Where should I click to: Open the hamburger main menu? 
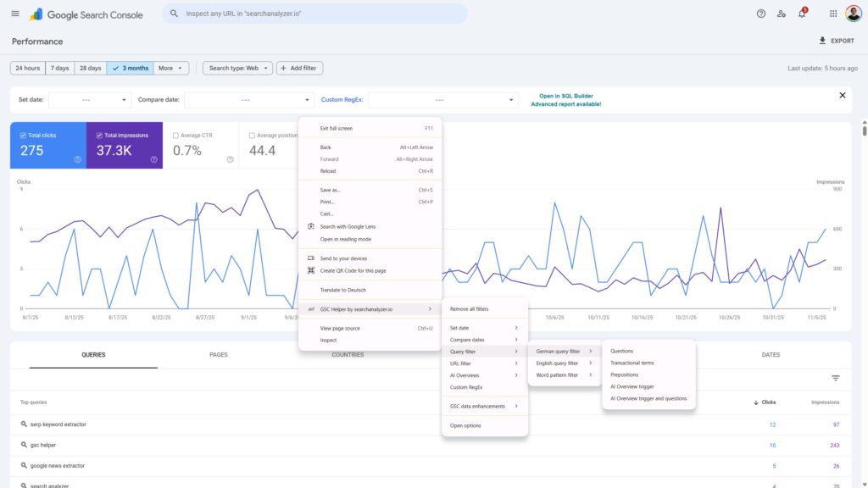click(15, 14)
